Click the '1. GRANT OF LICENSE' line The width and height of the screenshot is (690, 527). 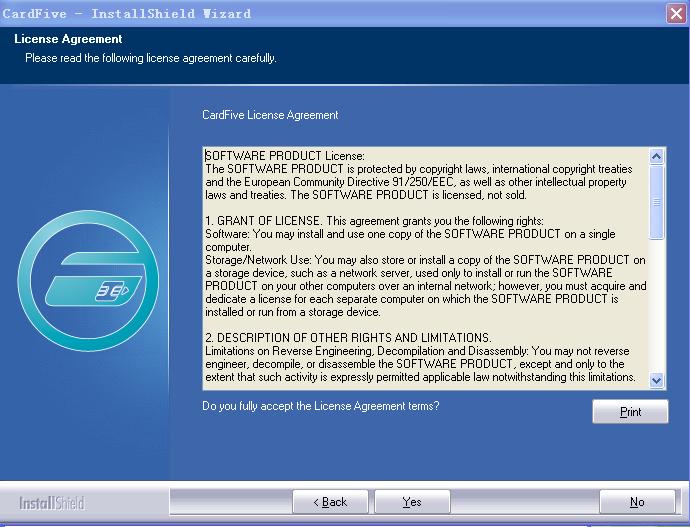coord(374,221)
